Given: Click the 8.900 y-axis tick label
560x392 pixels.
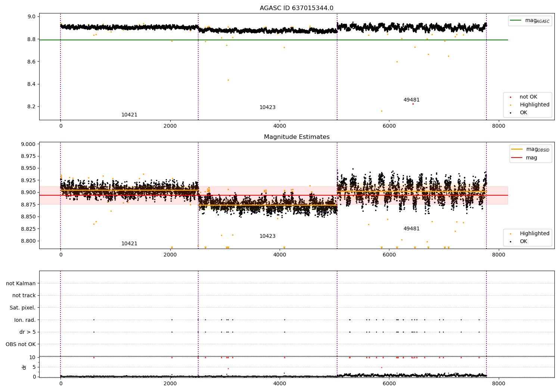Looking at the screenshot, I should (28, 193).
